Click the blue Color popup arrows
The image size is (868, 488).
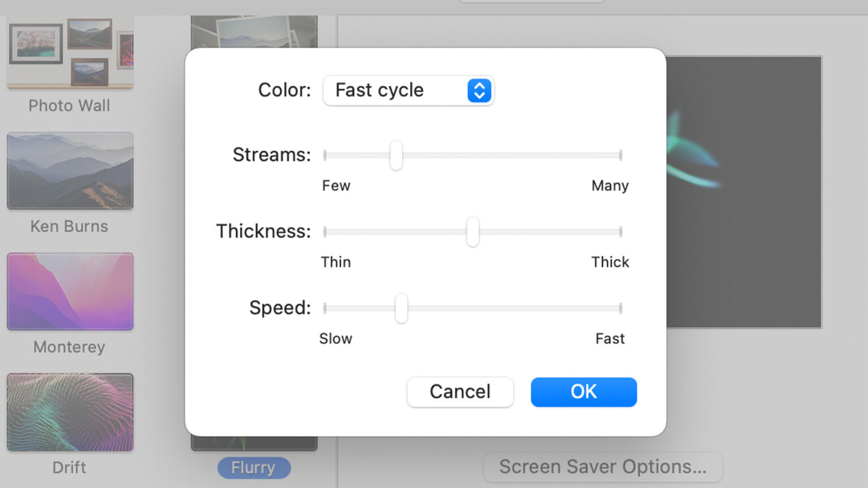point(479,90)
